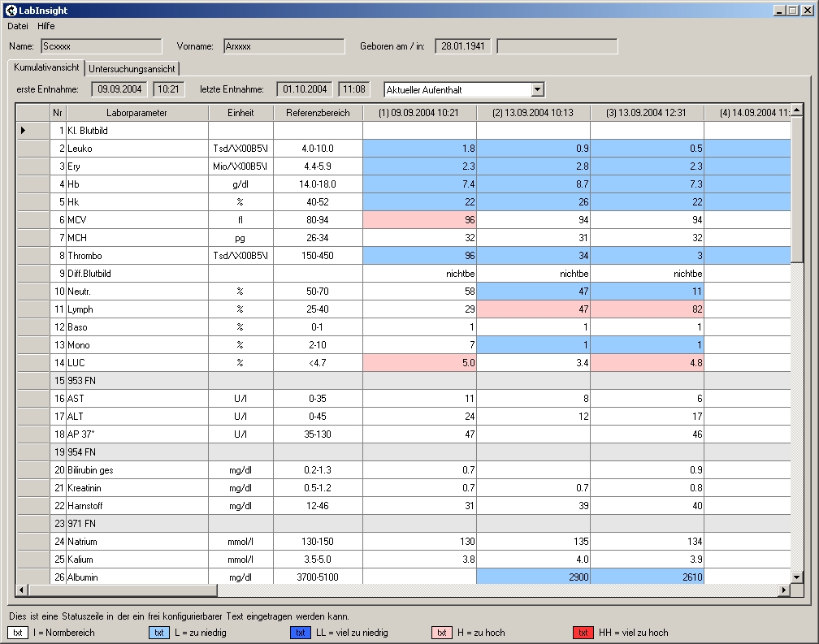Click the AST parameter label
The image size is (819, 644).
137,398
